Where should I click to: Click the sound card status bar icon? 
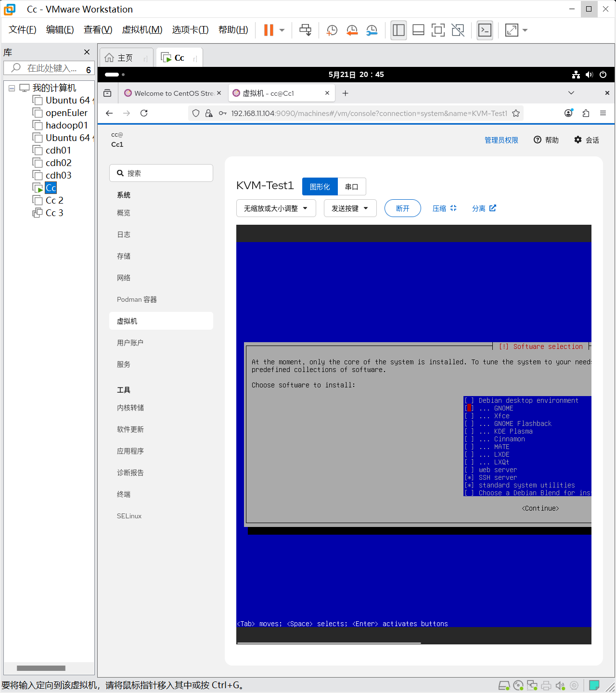(560, 685)
